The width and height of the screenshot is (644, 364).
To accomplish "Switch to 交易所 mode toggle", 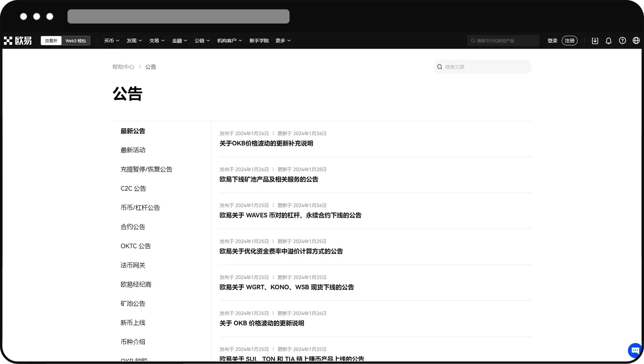I will coord(51,41).
